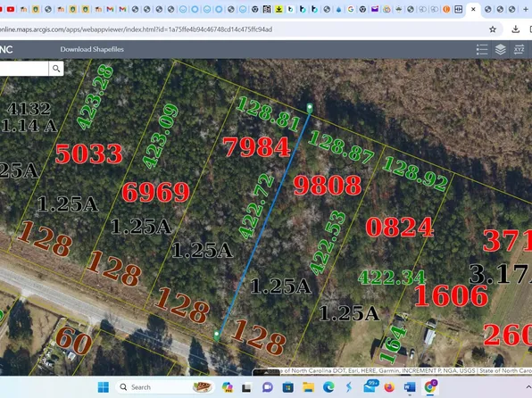
Task: Switch to the YouTube tab
Action: click(x=11, y=10)
